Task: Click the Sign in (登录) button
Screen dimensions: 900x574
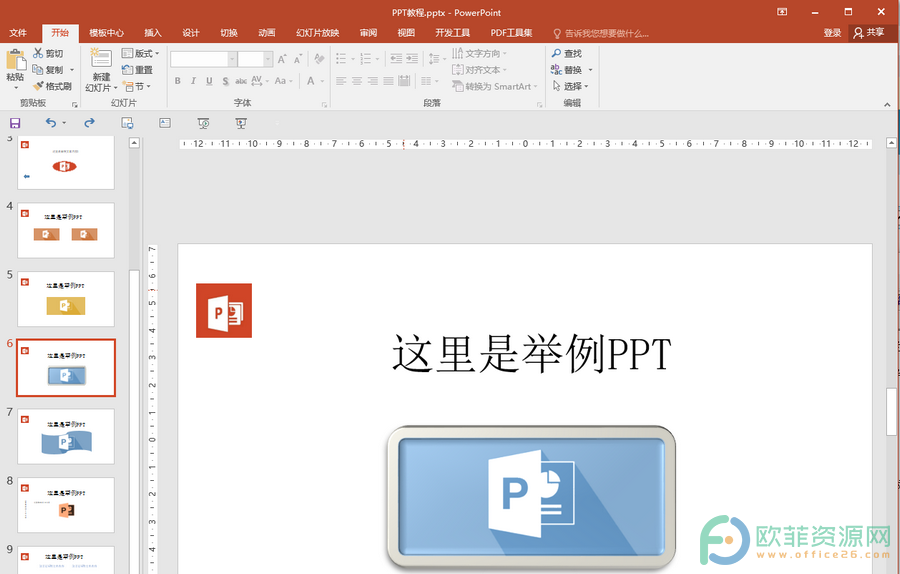Action: (832, 33)
